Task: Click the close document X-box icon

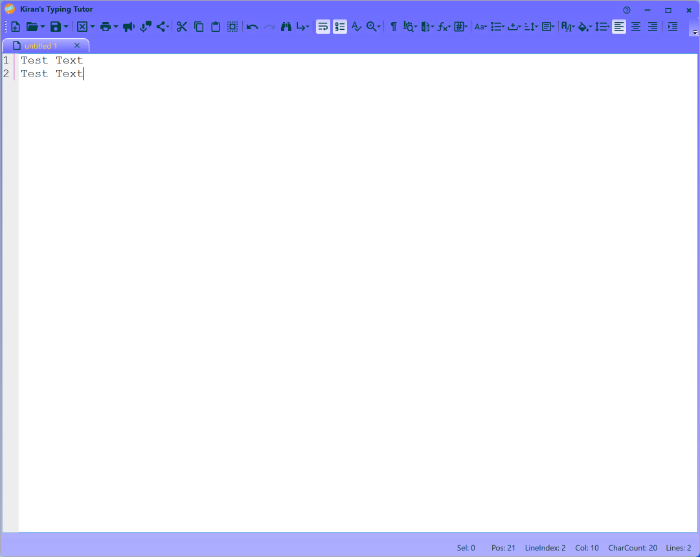Action: pos(82,27)
